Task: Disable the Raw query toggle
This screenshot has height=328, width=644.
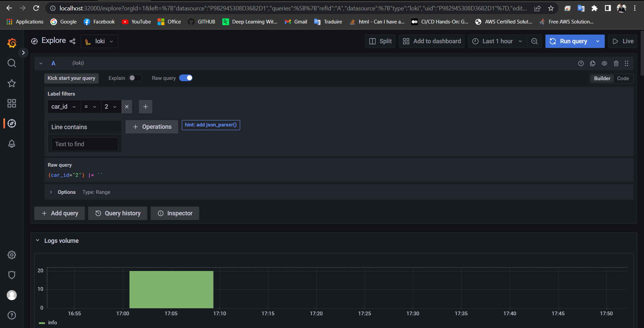Action: (x=186, y=77)
